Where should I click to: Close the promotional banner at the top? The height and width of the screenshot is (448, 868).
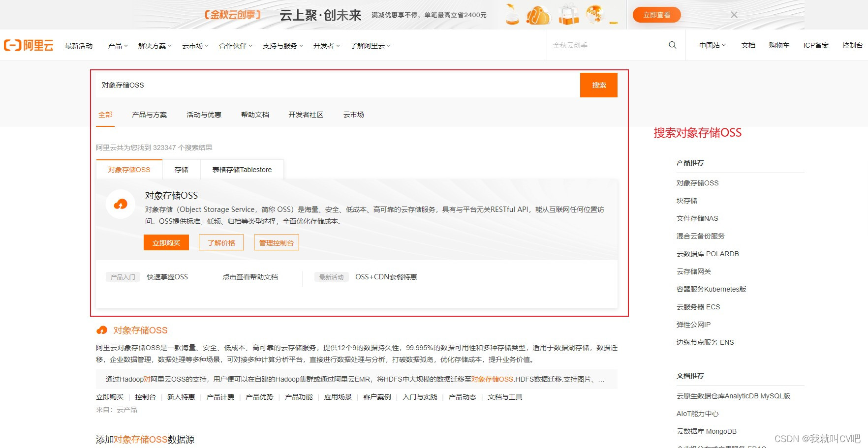tap(734, 15)
